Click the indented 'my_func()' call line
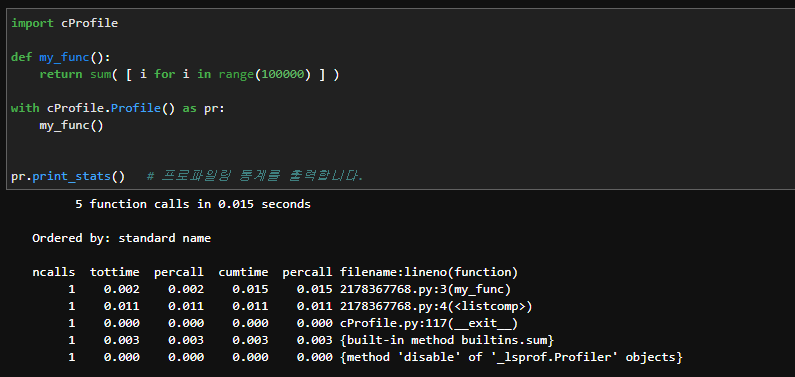795x377 pixels. pos(71,126)
